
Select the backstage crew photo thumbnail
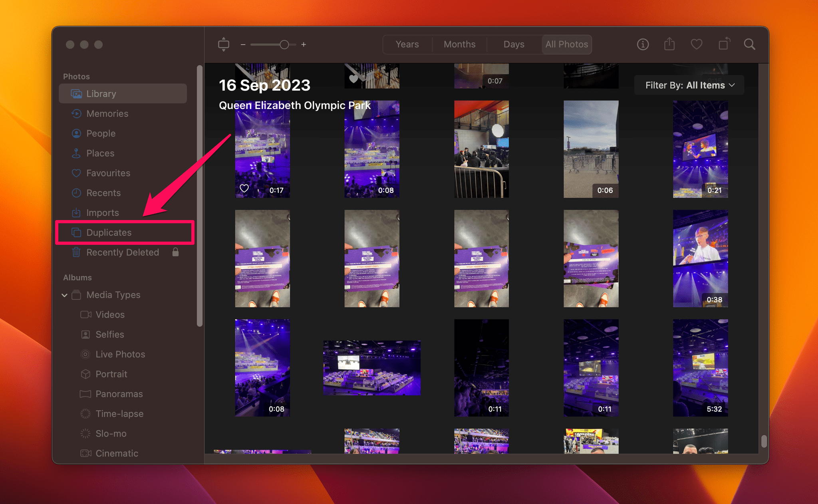click(x=481, y=149)
